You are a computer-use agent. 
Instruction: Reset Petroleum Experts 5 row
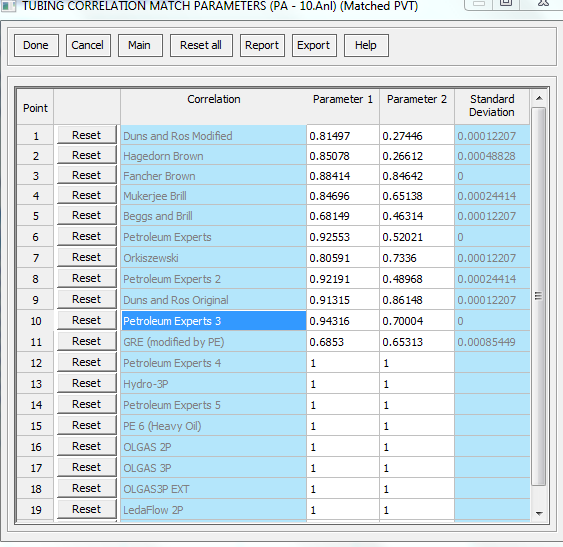pyautogui.click(x=87, y=404)
